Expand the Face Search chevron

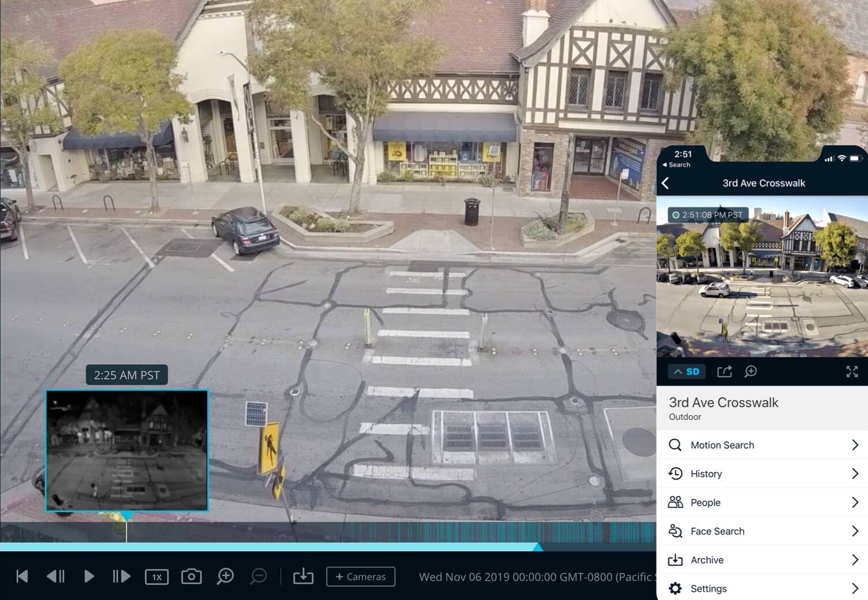[855, 531]
